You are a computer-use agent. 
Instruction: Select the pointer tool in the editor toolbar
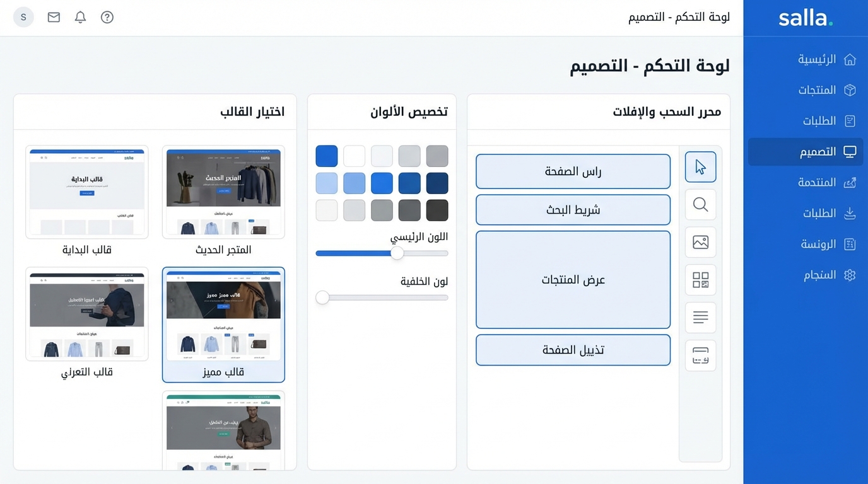coord(700,166)
